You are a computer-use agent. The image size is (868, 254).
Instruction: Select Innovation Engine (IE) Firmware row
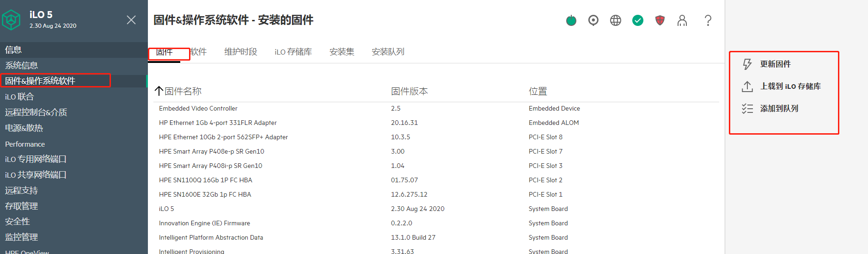436,223
